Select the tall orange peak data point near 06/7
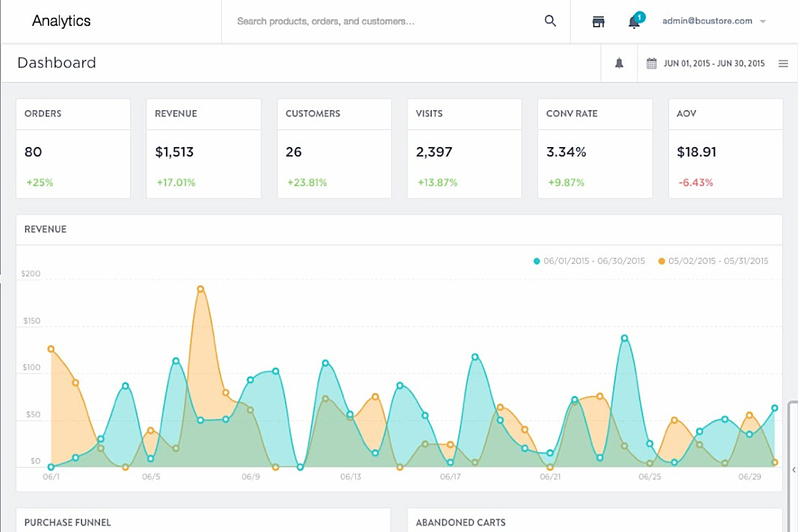Screen dimensions: 798x532 [200, 288]
